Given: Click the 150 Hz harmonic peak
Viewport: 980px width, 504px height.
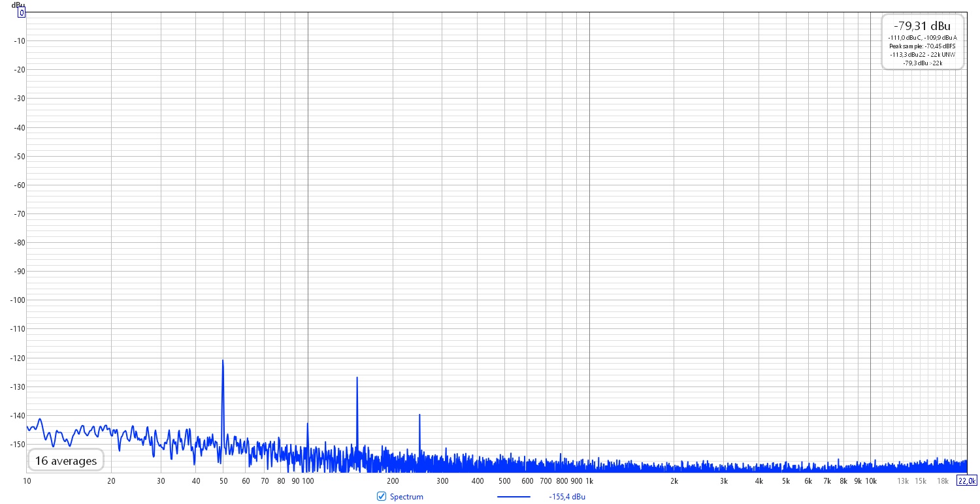Looking at the screenshot, I should click(x=357, y=379).
